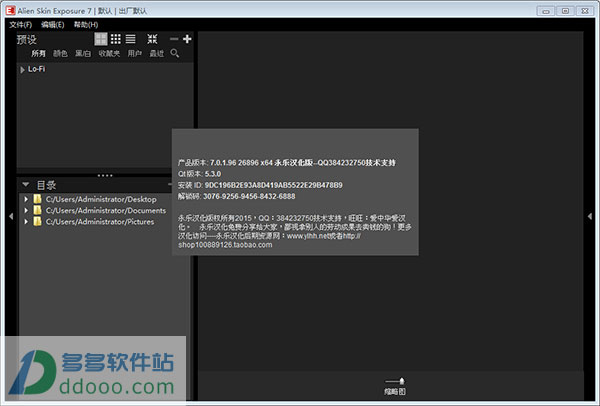The height and width of the screenshot is (406, 600).
Task: Click the 目录 panel heading
Action: coord(46,185)
